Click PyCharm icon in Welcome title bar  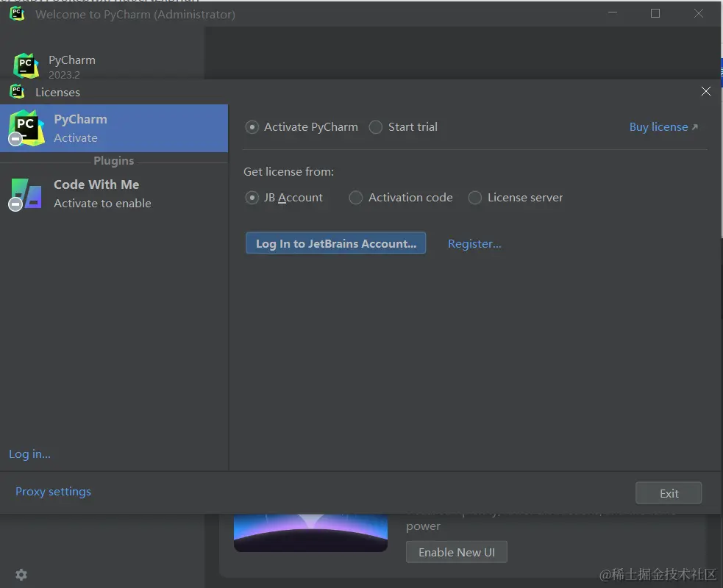point(17,13)
